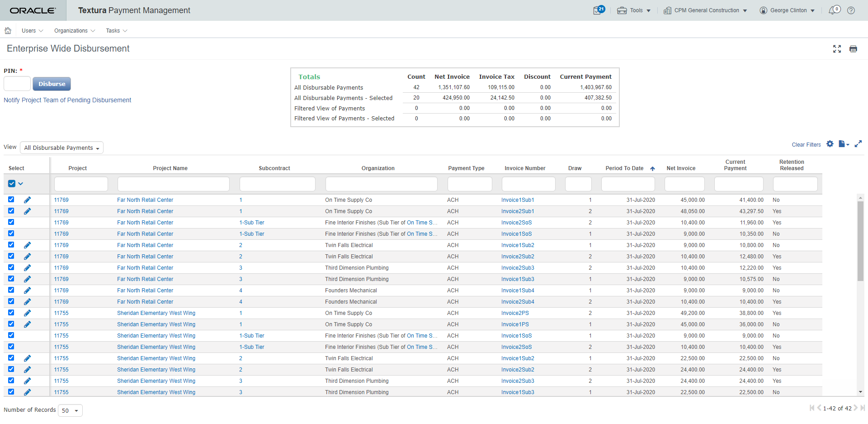The image size is (868, 424).
Task: Open the George Clinton user menu
Action: (787, 10)
